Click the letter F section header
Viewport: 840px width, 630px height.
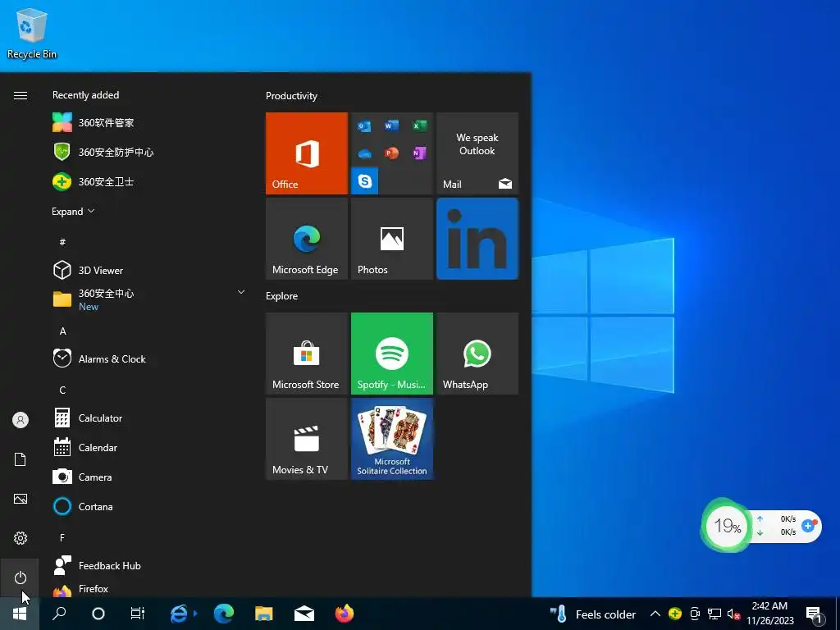tap(62, 537)
